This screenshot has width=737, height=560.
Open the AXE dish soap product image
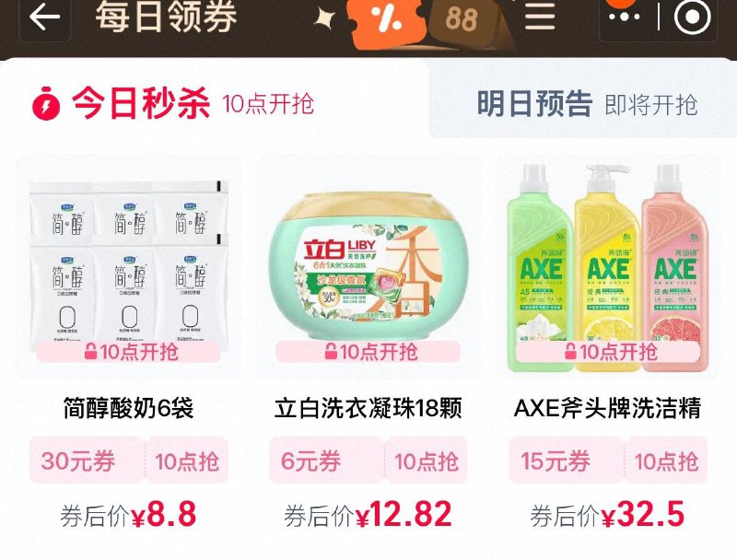tap(608, 267)
